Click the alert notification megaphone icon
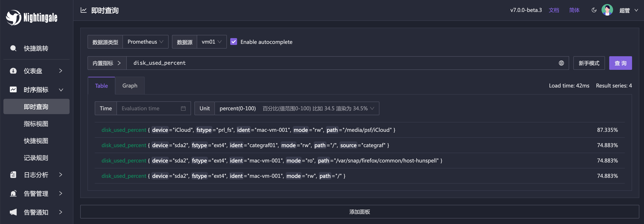This screenshot has height=224, width=644. (x=13, y=212)
